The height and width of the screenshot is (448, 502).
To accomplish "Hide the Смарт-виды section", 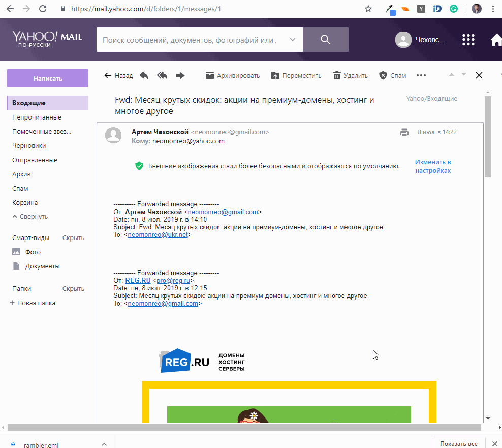I will coord(73,238).
